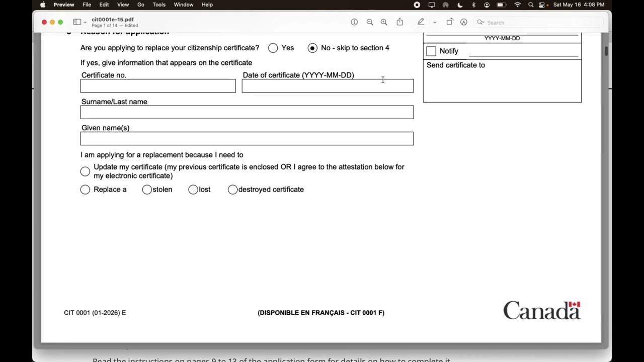Open Wi-Fi status menu
The width and height of the screenshot is (644, 362).
(517, 5)
